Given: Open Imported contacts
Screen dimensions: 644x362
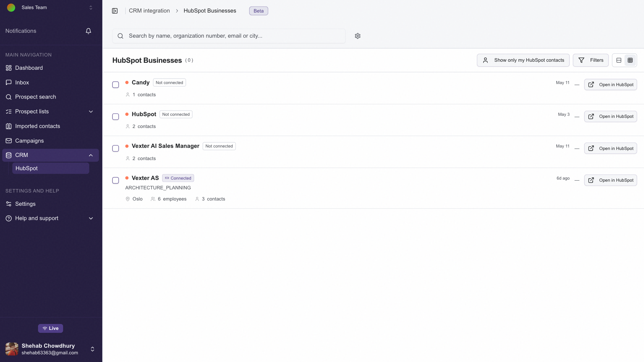Looking at the screenshot, I should click(50, 126).
